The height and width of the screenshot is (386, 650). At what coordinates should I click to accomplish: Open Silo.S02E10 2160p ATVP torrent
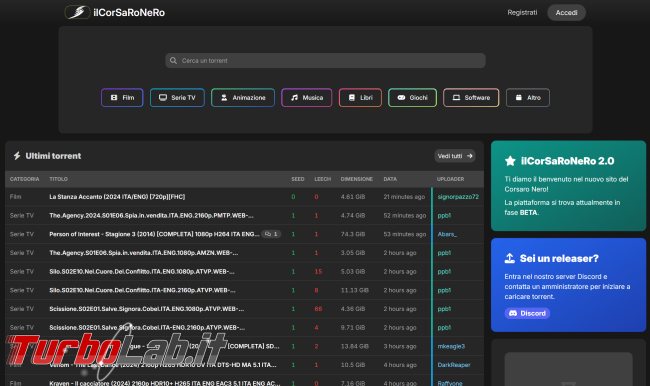[142, 290]
